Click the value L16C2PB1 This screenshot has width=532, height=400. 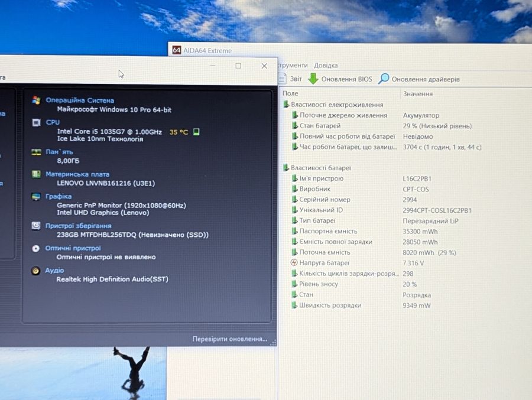(x=417, y=178)
